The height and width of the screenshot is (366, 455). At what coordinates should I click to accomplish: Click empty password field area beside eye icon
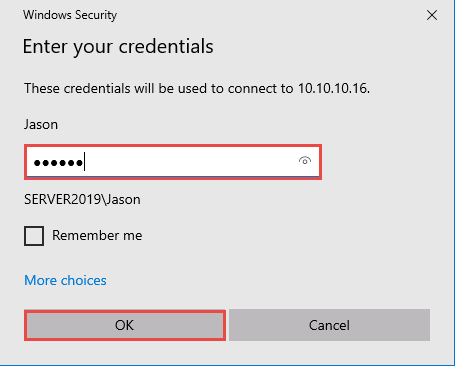[190, 162]
